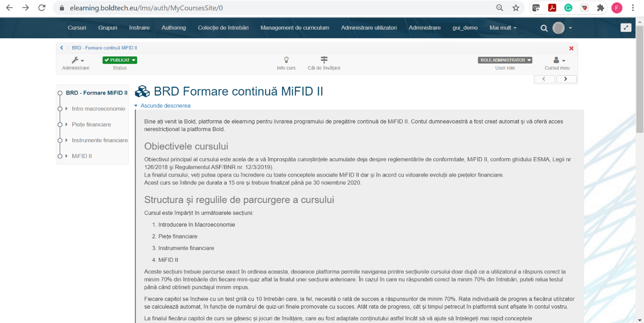The image size is (644, 323).
Task: Click list item Introducere în Macroeconomie
Action: 197,224
